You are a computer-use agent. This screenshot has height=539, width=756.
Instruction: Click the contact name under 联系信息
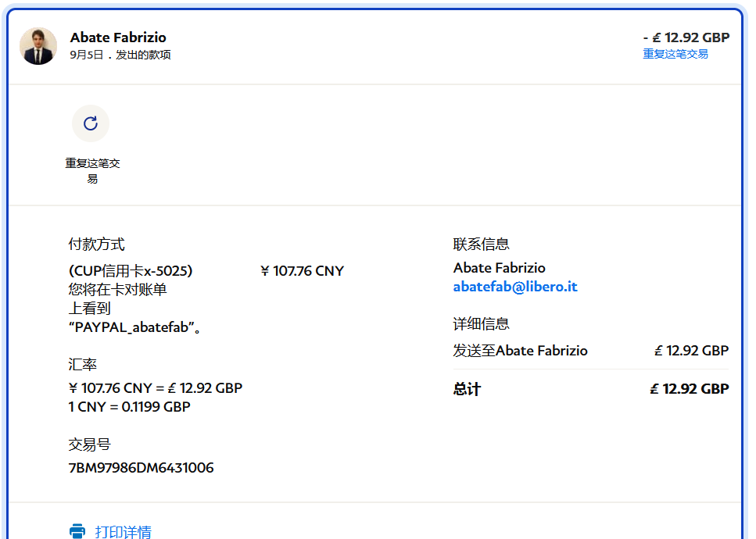point(500,268)
